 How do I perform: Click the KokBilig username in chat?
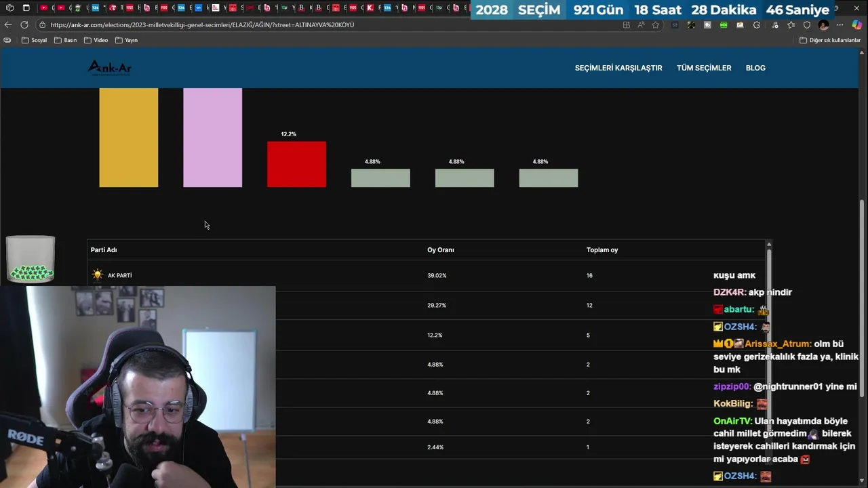click(x=732, y=403)
